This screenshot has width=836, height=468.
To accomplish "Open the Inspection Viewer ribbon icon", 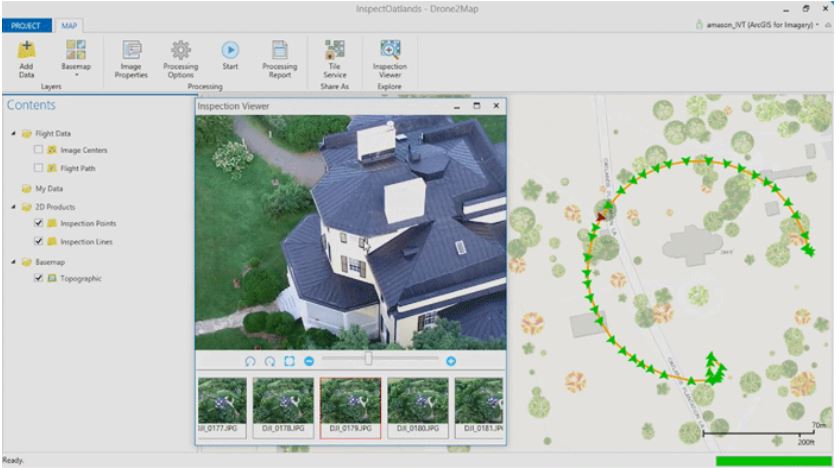I will tap(390, 50).
